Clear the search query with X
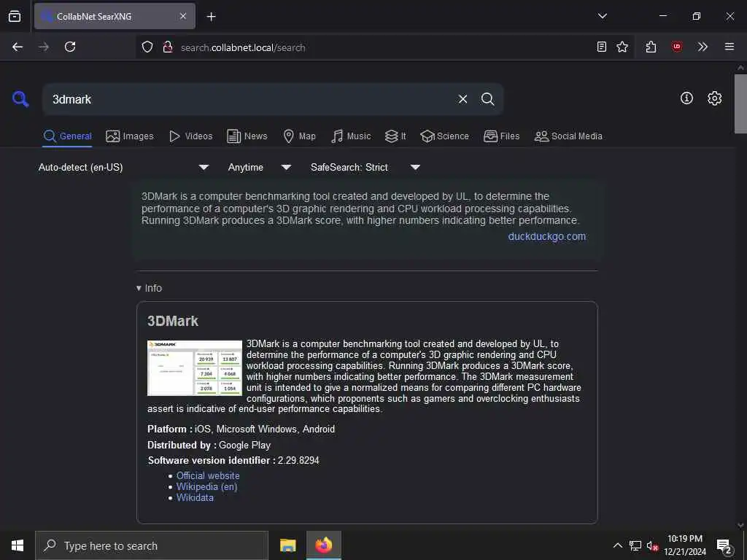The width and height of the screenshot is (747, 560). 462,99
